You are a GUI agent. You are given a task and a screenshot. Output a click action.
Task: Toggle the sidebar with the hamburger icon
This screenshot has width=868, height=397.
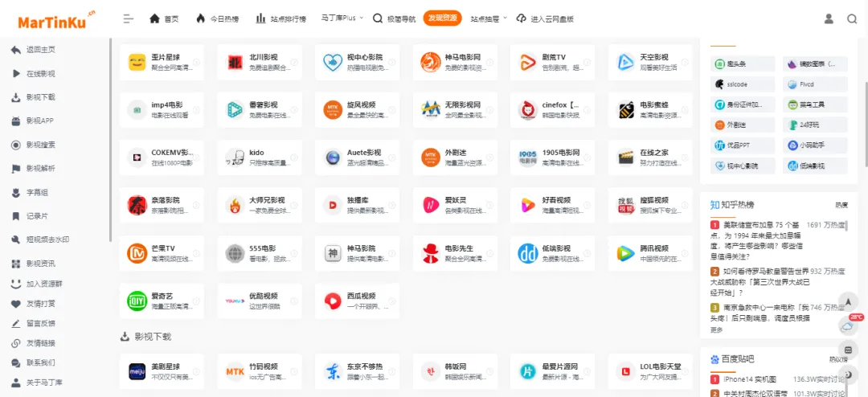tap(129, 18)
